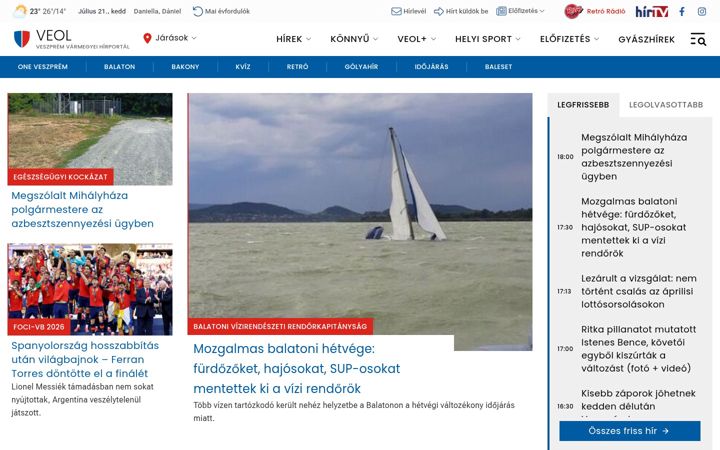Open the Spanyolország világbajnok headline
This screenshot has height=450, width=720.
[85, 359]
